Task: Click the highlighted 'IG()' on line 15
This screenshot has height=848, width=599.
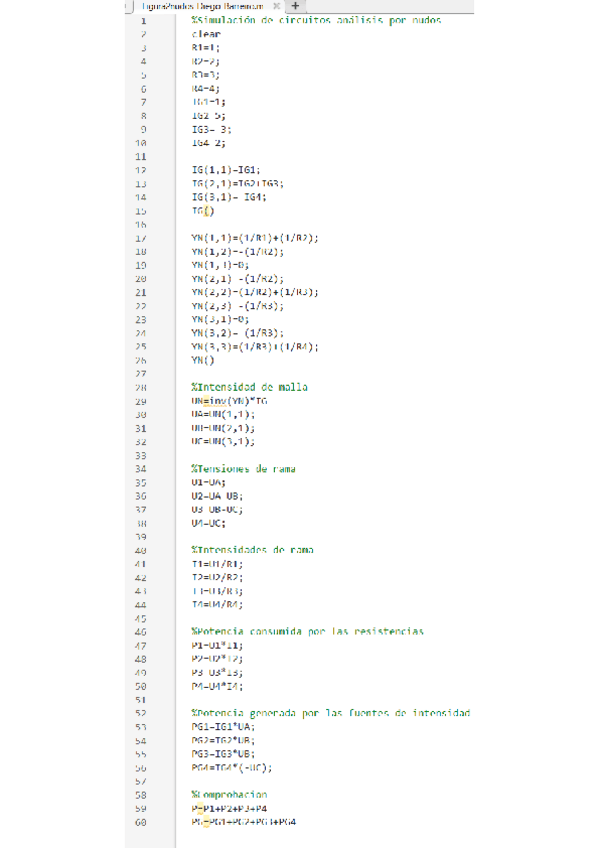Action: tap(203, 211)
